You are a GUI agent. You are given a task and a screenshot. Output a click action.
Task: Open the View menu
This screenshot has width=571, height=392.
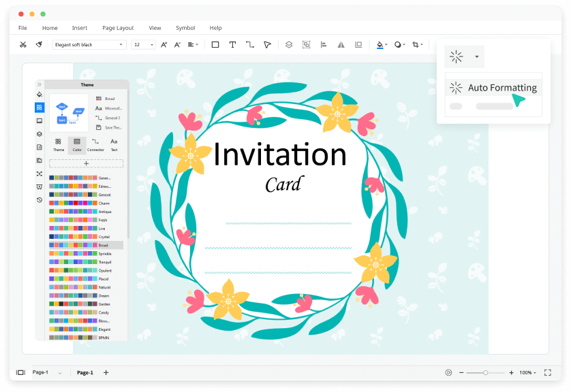pyautogui.click(x=155, y=28)
